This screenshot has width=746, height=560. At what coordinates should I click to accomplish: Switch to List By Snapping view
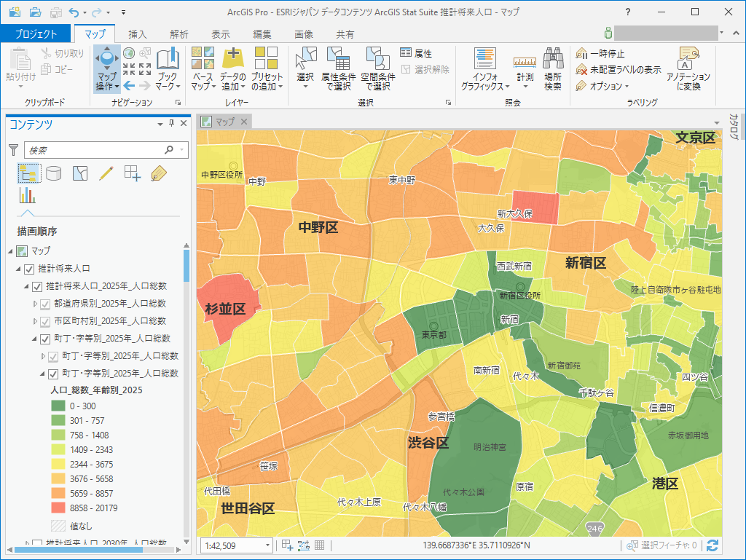coord(133,173)
